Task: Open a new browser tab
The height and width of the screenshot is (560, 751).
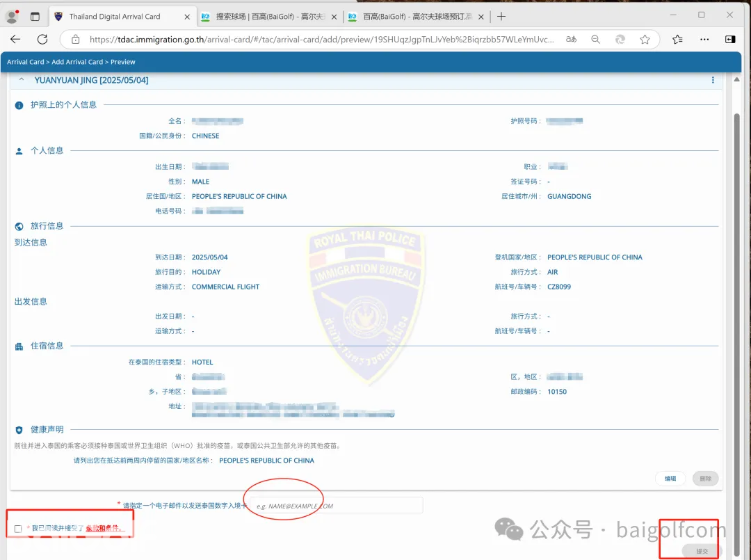Action: (501, 16)
